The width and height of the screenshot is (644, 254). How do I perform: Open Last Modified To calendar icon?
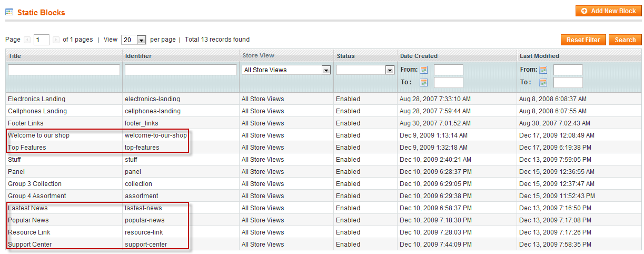click(543, 82)
